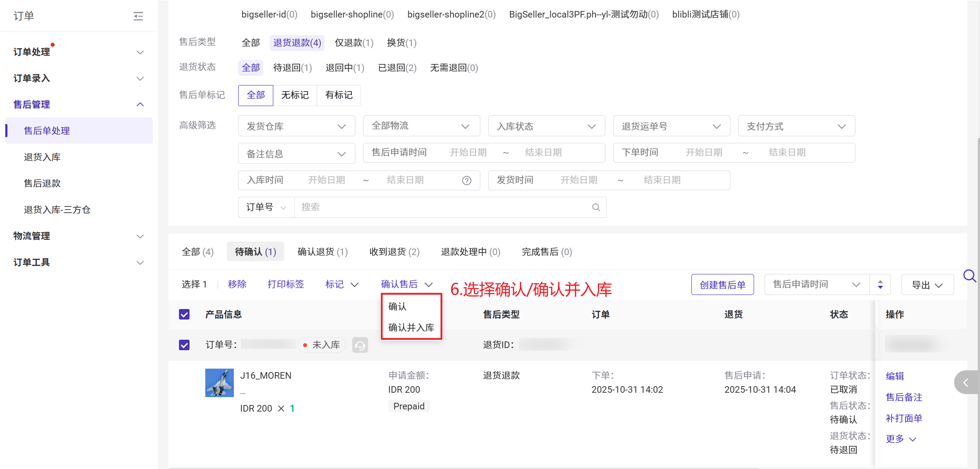Expand the collapsed side panel arrow
Screen dimensions: 980x469
pos(966,383)
